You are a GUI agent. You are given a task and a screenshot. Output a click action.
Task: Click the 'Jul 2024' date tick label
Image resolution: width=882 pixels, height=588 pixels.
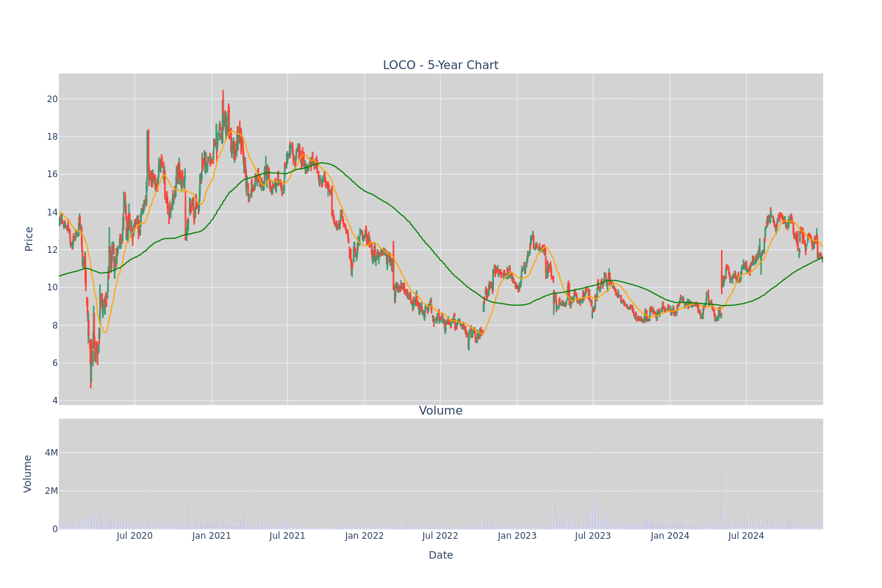[746, 536]
